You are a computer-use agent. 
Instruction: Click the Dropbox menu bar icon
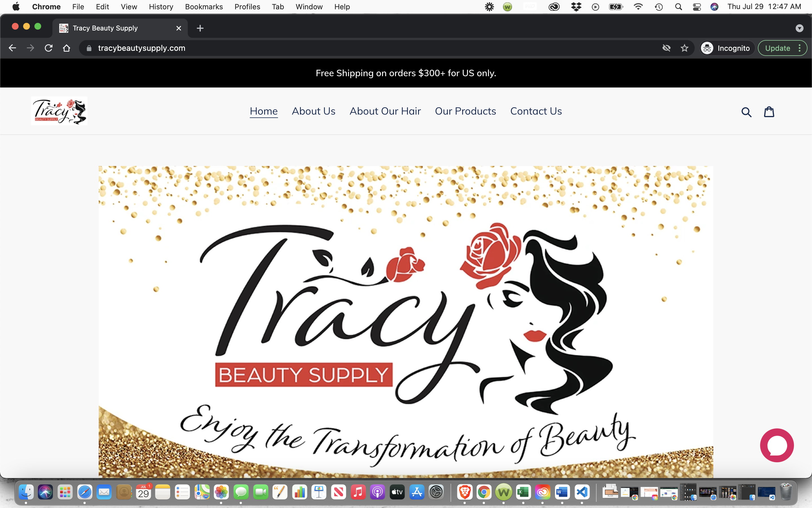tap(576, 7)
